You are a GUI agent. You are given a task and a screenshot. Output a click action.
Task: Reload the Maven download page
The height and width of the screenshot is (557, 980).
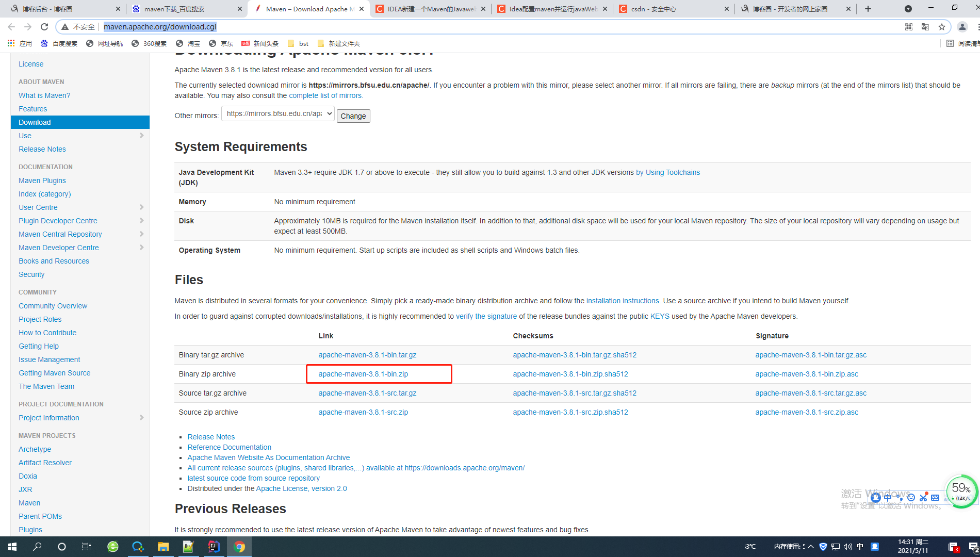click(x=44, y=27)
